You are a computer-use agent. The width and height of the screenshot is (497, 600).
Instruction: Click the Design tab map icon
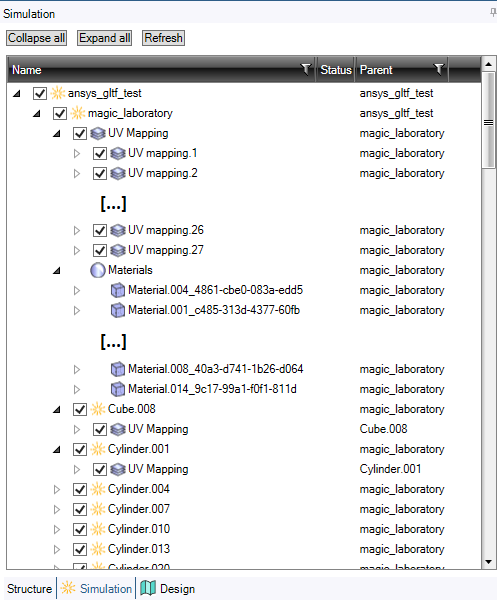(x=148, y=588)
